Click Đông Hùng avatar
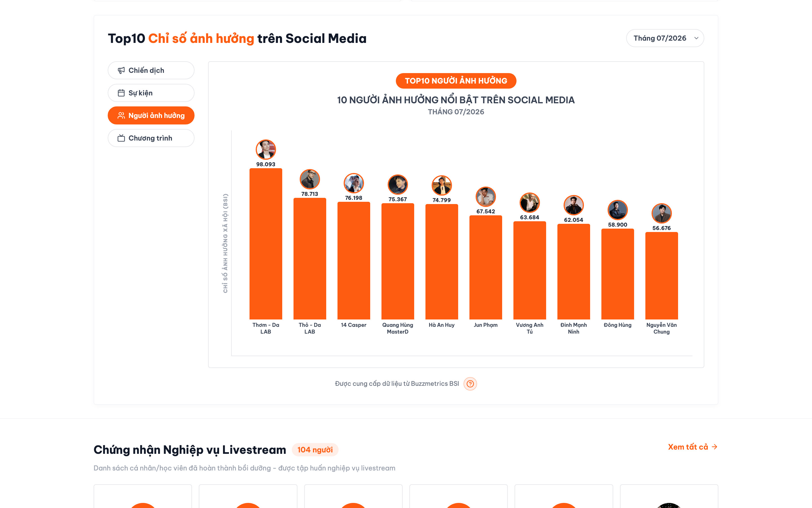 click(x=617, y=210)
